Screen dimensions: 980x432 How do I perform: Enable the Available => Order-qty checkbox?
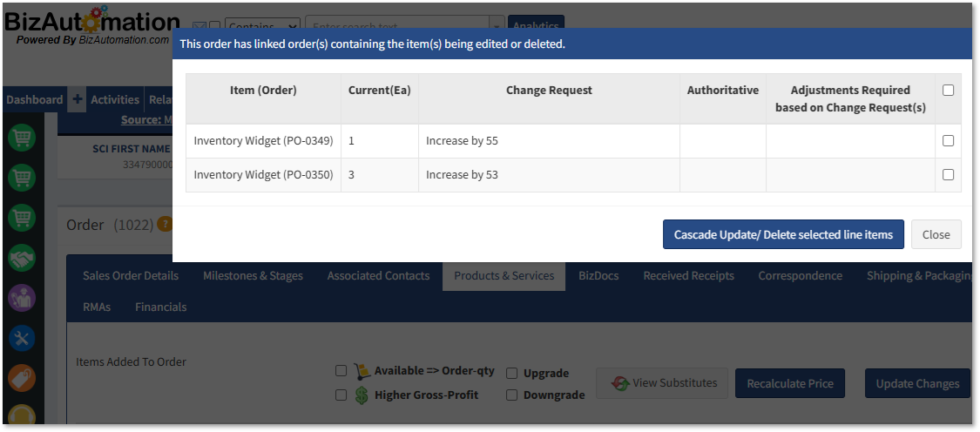point(341,371)
